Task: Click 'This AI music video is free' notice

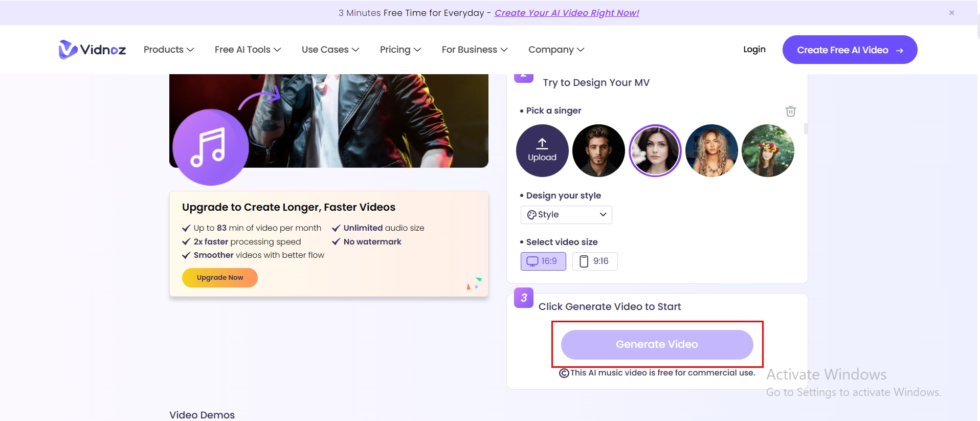Action: (657, 373)
